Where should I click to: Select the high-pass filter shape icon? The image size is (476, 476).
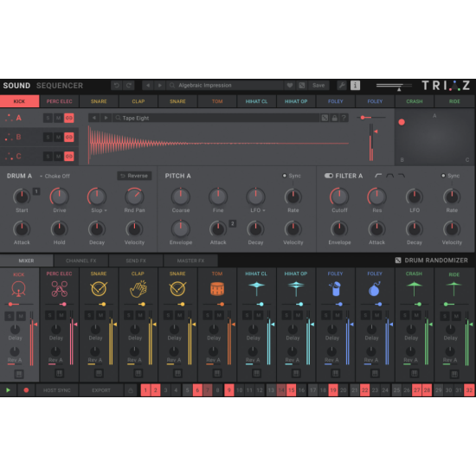378,176
